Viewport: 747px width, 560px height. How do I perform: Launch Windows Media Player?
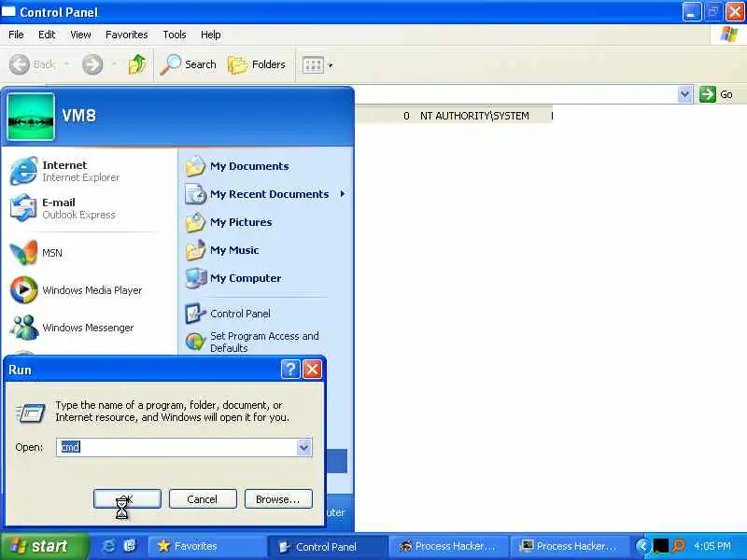88,290
